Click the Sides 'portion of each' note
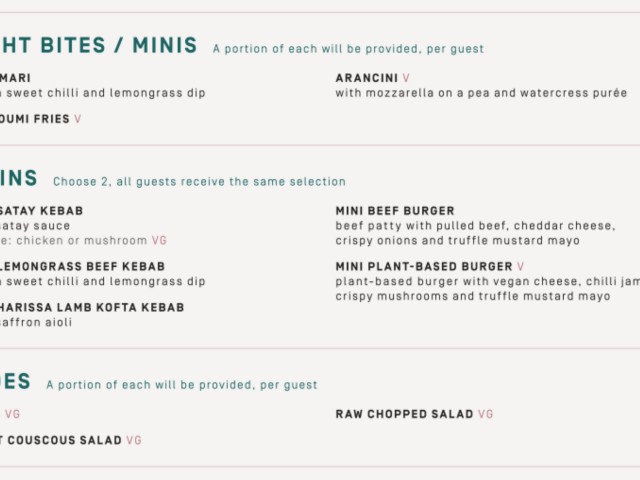Image resolution: width=640 pixels, height=480 pixels. [x=181, y=385]
